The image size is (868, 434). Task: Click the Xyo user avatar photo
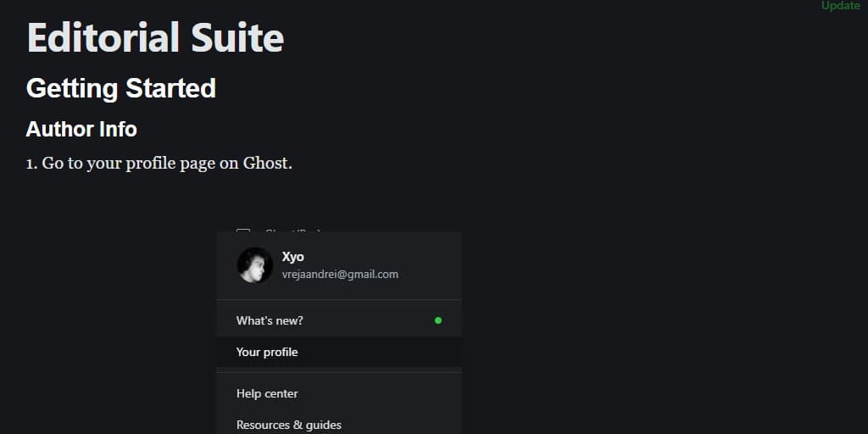point(254,265)
